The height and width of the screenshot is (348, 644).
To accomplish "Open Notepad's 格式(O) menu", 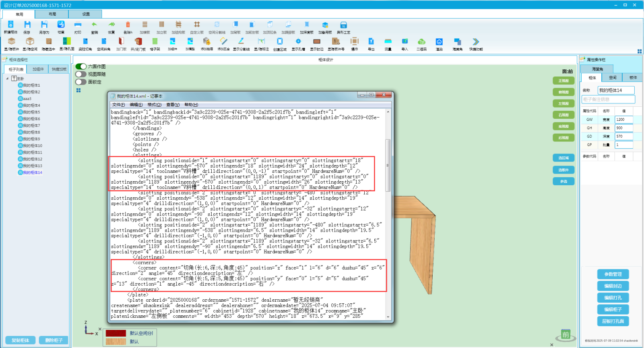I will 155,105.
